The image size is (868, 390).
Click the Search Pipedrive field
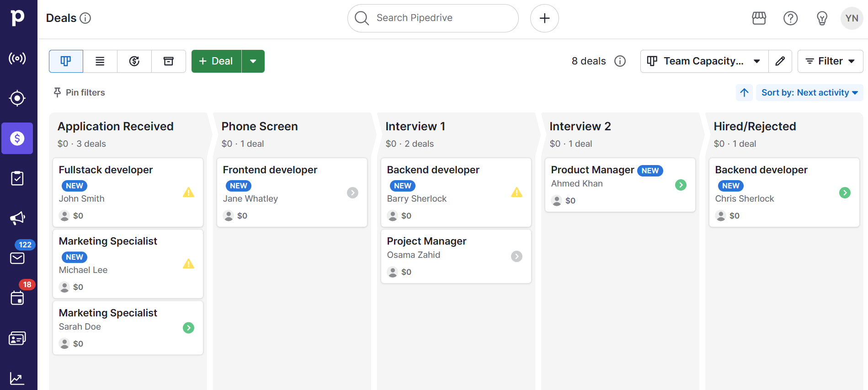point(433,18)
